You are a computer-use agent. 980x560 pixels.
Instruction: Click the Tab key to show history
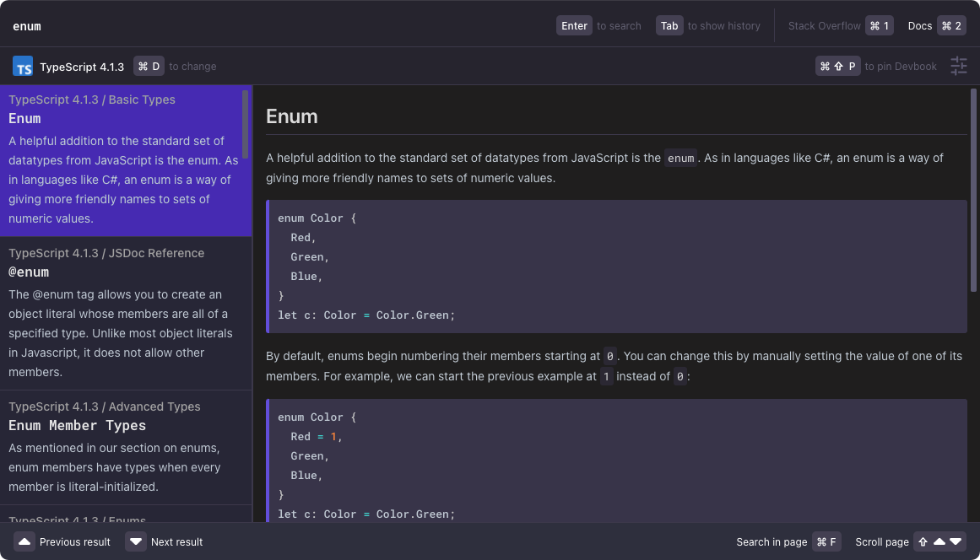click(669, 25)
